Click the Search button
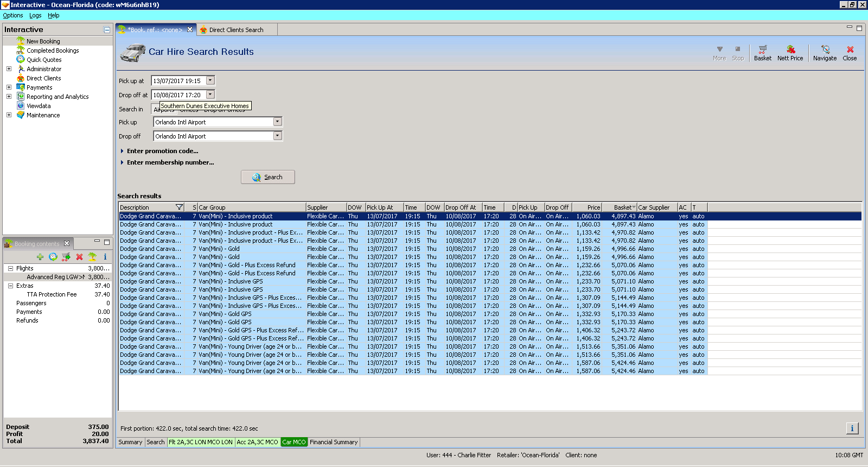Screen dimensions: 868x467 268,177
